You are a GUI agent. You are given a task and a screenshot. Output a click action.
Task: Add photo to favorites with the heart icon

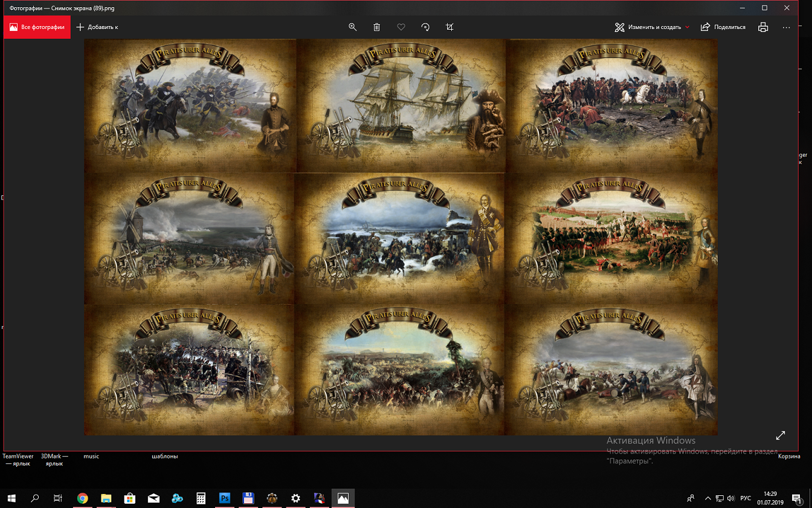coord(401,27)
